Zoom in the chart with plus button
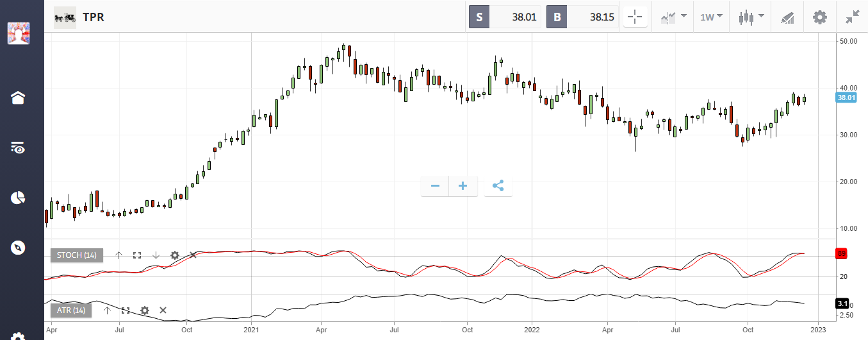 tap(463, 187)
